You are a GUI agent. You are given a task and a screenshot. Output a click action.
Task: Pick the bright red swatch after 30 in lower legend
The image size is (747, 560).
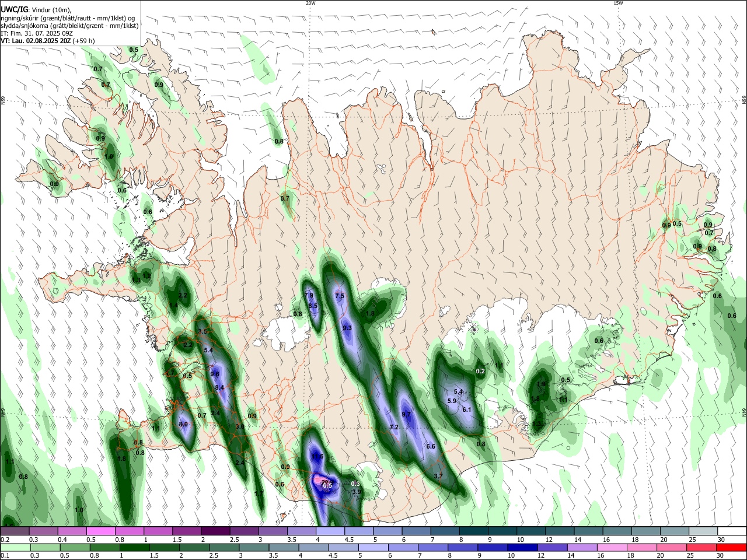731,547
